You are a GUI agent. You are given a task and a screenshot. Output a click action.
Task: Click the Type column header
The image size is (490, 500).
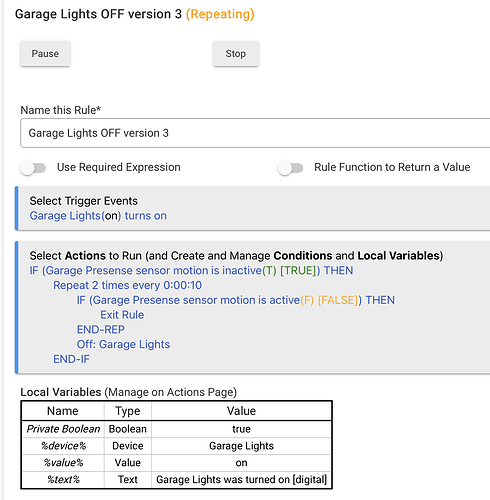(x=128, y=411)
